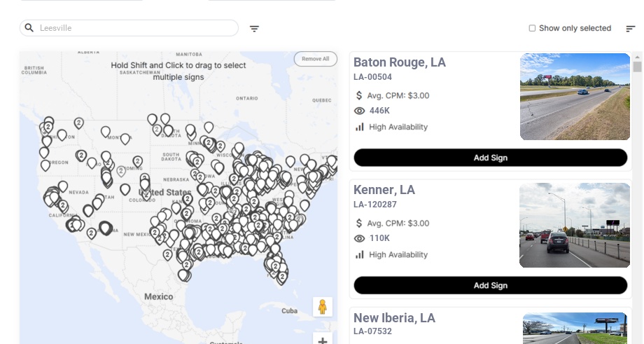View the New Iberia billboard photo
The image size is (644, 344).
coord(575,329)
